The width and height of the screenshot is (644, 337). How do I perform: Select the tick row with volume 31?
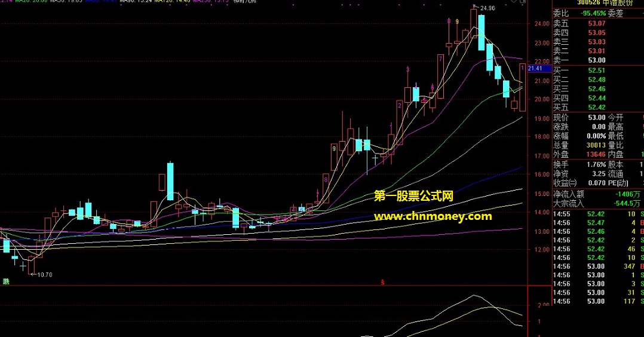click(598, 293)
